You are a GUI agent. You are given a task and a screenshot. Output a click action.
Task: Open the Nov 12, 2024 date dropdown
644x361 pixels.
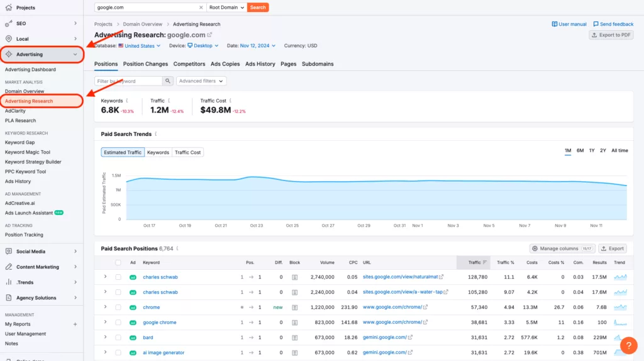tap(257, 45)
